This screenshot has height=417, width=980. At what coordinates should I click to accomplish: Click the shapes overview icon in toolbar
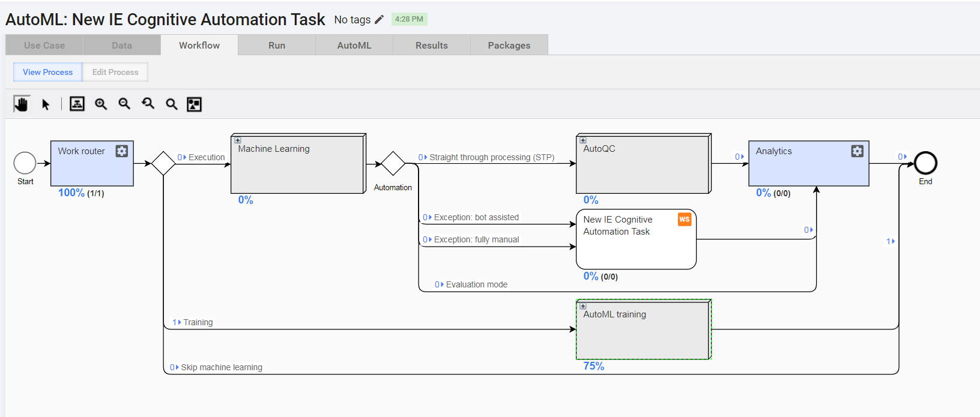[194, 104]
